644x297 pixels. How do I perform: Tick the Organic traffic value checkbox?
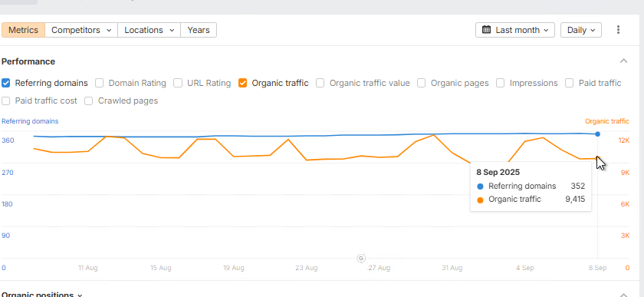pyautogui.click(x=320, y=83)
